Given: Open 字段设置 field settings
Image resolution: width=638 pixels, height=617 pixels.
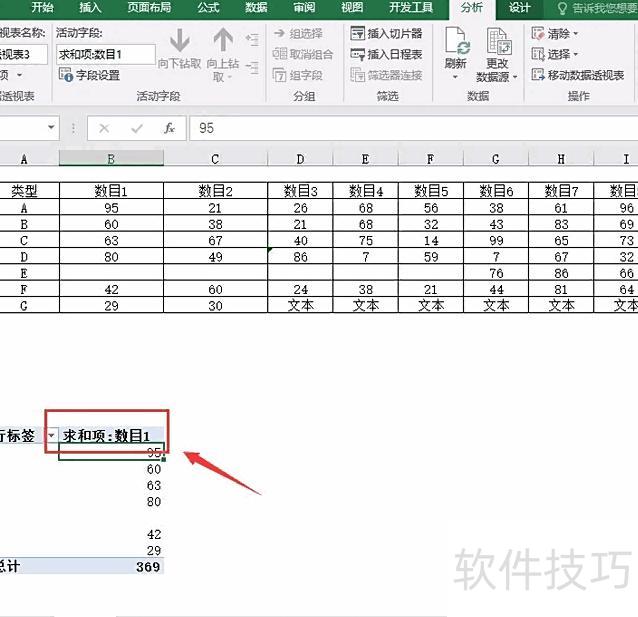Looking at the screenshot, I should 90,75.
